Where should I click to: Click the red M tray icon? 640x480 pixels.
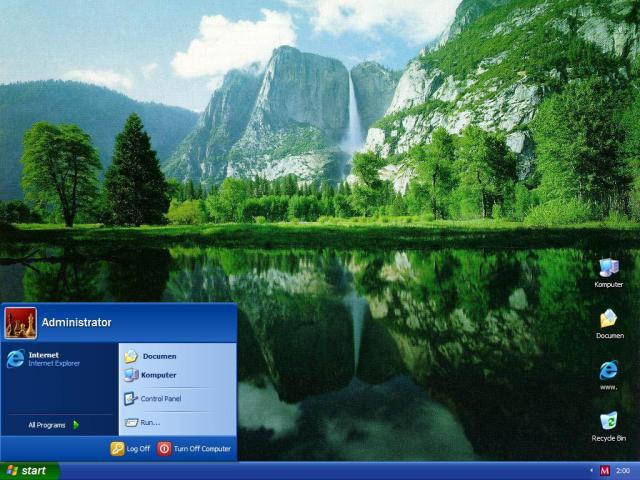coord(604,471)
